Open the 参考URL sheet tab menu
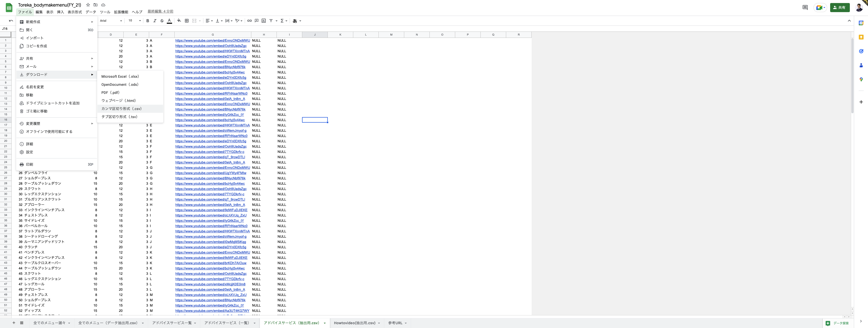 click(406, 323)
